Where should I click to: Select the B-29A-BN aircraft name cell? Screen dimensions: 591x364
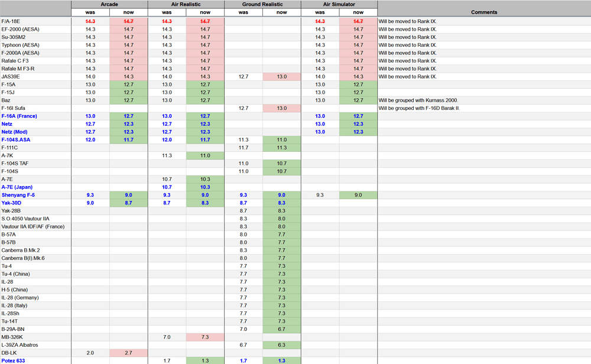point(12,329)
